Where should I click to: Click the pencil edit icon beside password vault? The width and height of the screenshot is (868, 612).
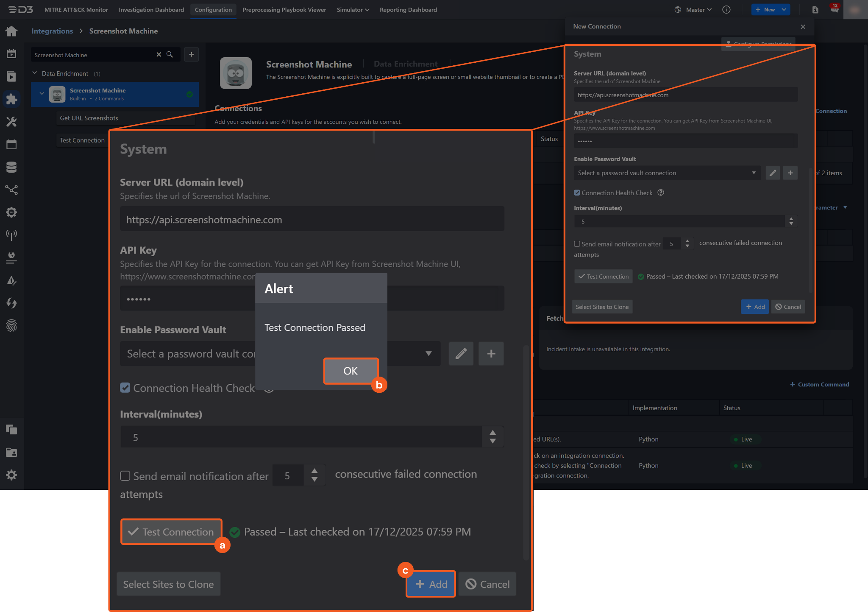(461, 354)
